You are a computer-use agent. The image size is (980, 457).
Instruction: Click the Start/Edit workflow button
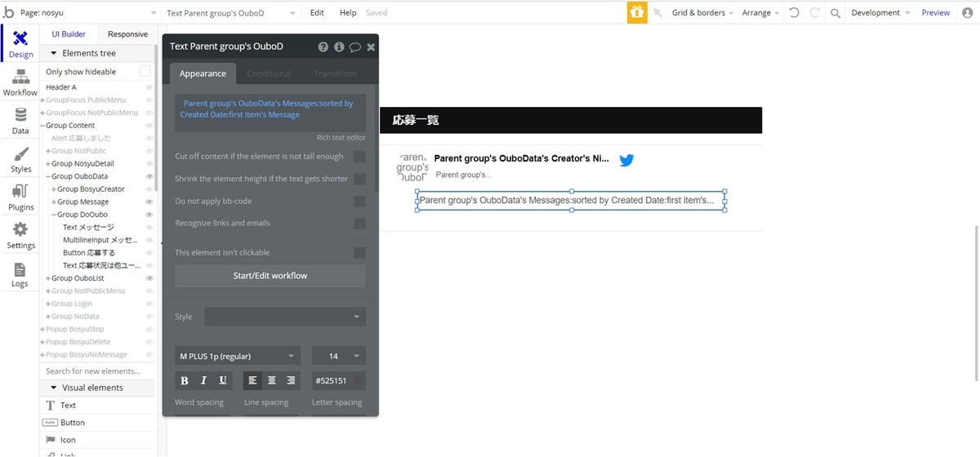point(270,276)
